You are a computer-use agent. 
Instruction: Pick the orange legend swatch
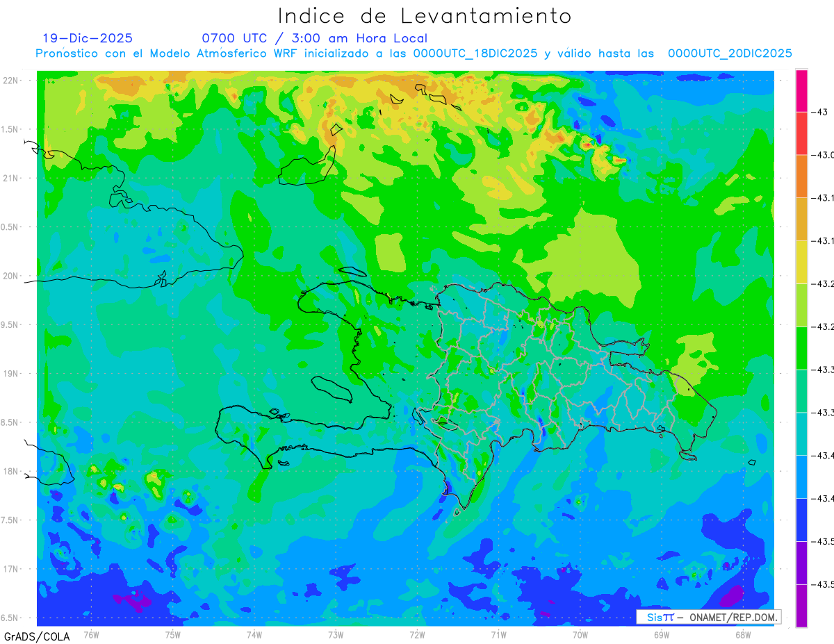pos(801,176)
